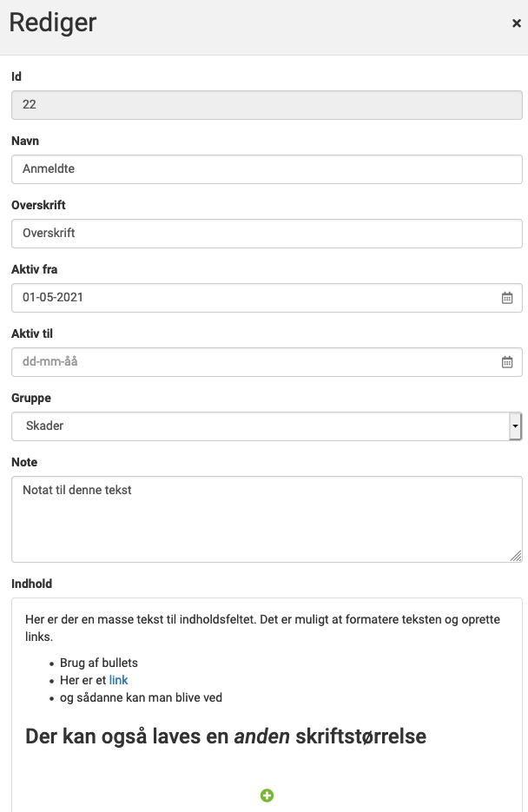This screenshot has width=528, height=812.
Task: Click the empty Aktiv til date field
Action: (267, 362)
